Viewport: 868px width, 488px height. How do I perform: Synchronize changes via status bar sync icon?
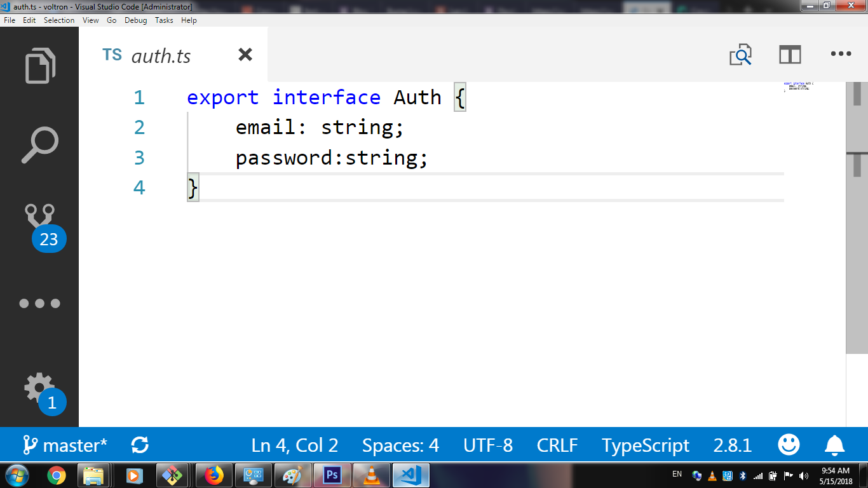coord(140,445)
